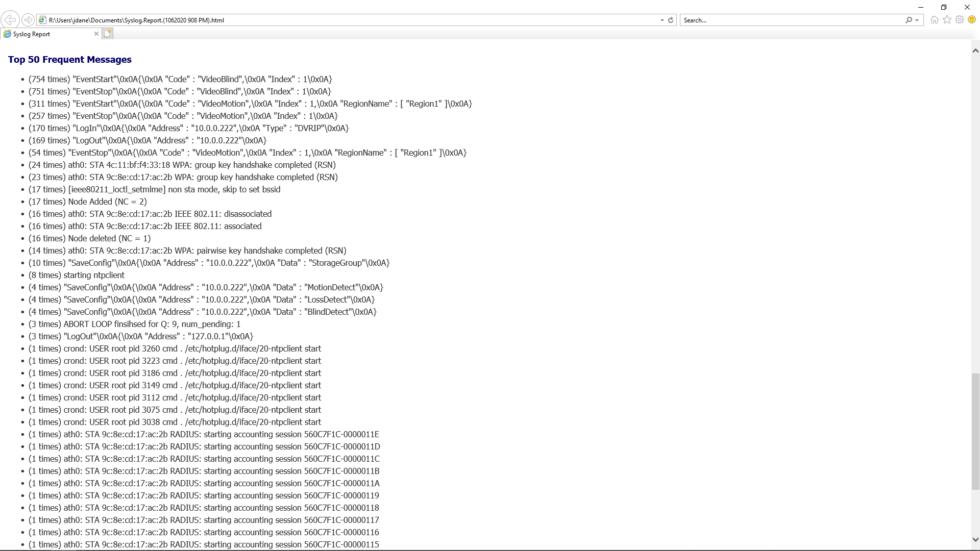Click the search magnifier icon
Screen dimensions: 980x551
point(909,20)
